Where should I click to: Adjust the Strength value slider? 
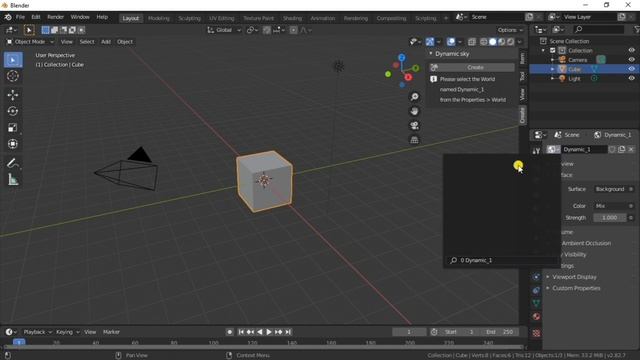click(609, 218)
